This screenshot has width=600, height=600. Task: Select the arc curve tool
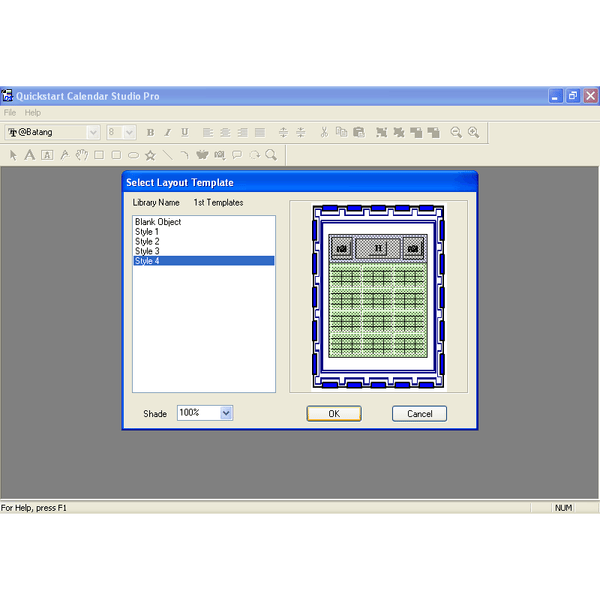pyautogui.click(x=185, y=155)
